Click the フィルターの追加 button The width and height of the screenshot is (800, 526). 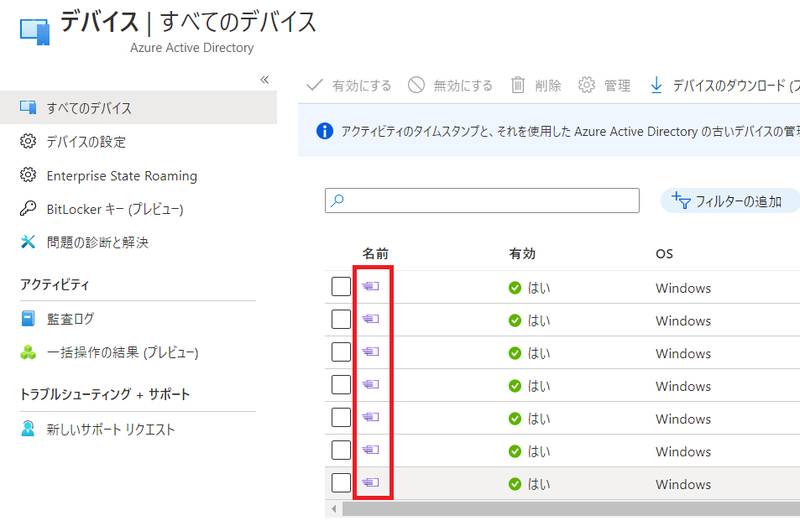click(x=730, y=201)
